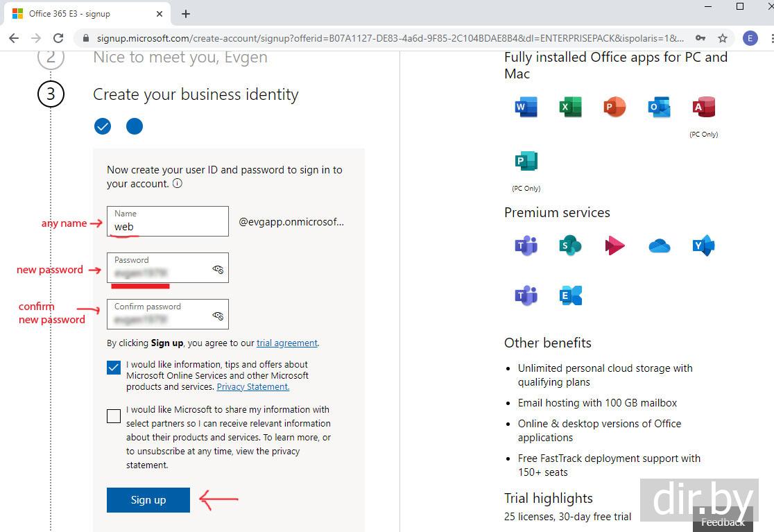Click 'Unlimited personal cloud storage' bullet text
774x532 pixels.
tap(605, 375)
